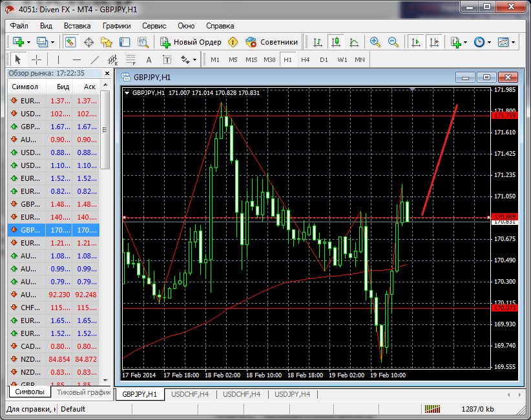Select the Equidistant Channel tool
Image resolution: width=531 pixels, height=420 pixels.
pos(113,60)
